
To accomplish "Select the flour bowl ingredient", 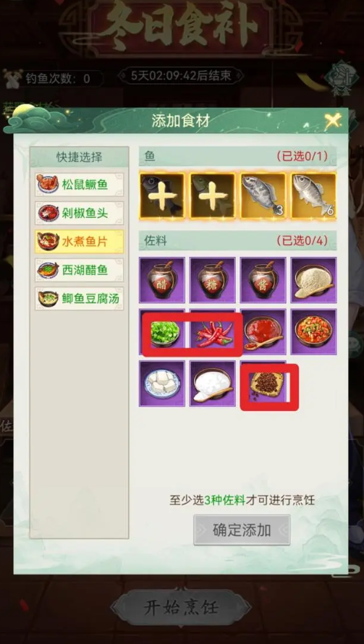I will pyautogui.click(x=314, y=280).
